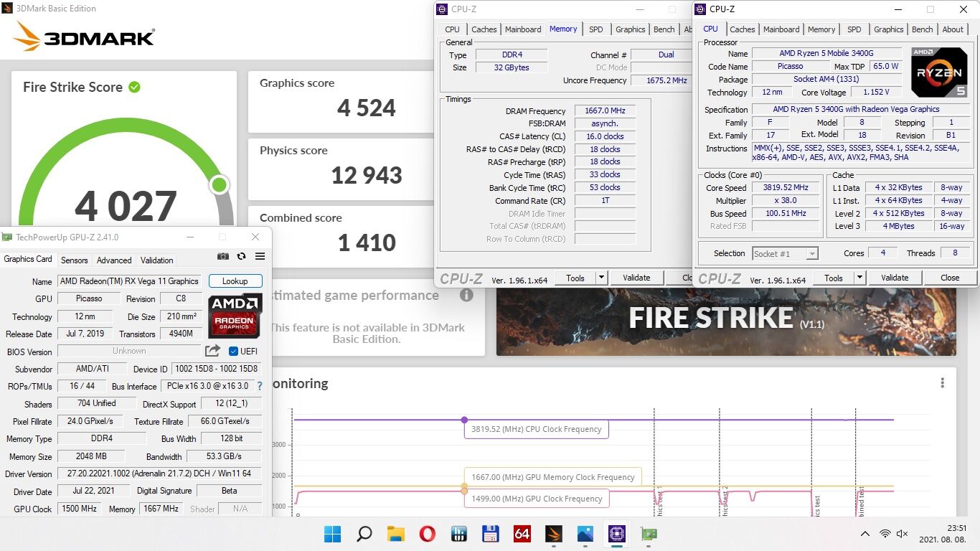Click the Specification field in CPU-Z
The width and height of the screenshot is (980, 551).
(861, 110)
